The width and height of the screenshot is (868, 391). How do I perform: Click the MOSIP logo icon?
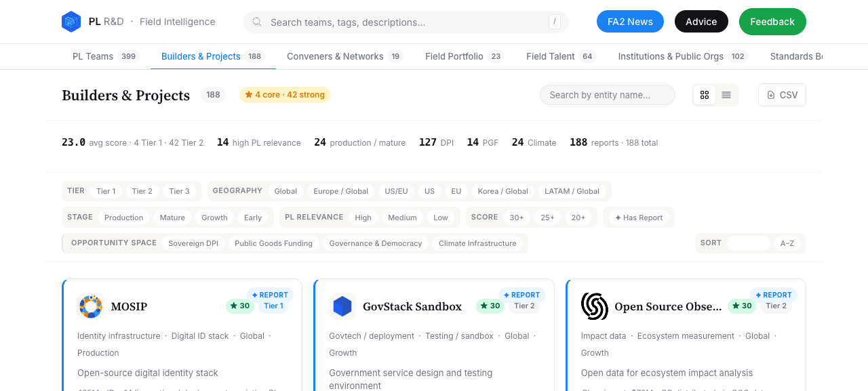click(90, 306)
